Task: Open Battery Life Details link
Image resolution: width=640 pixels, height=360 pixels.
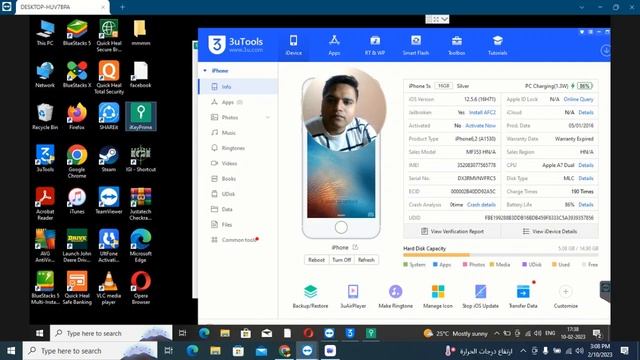Action: (586, 204)
